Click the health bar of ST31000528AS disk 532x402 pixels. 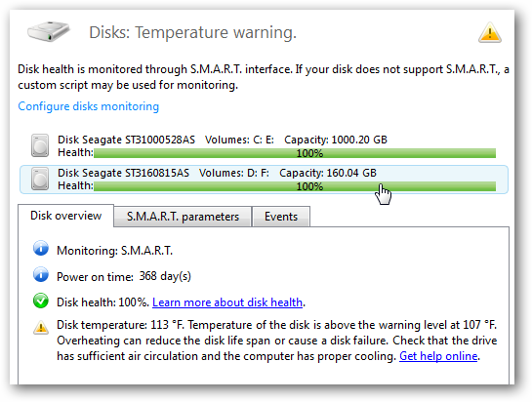pyautogui.click(x=295, y=153)
